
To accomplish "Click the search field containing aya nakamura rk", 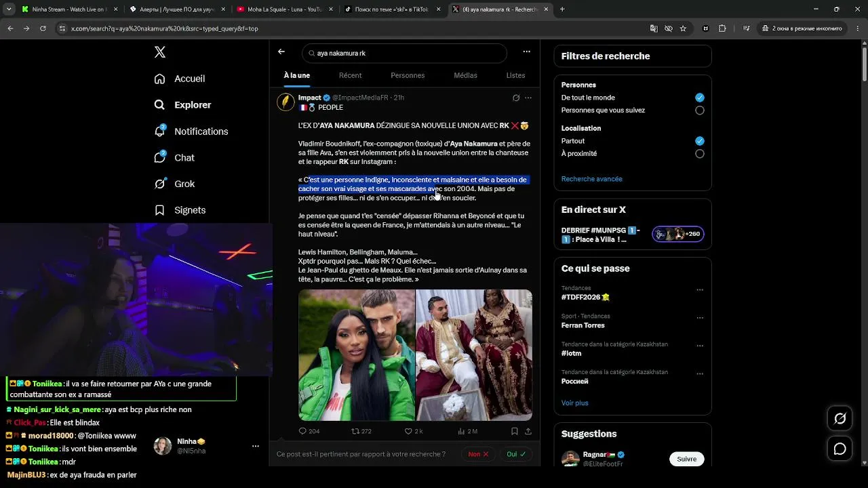I will click(404, 53).
